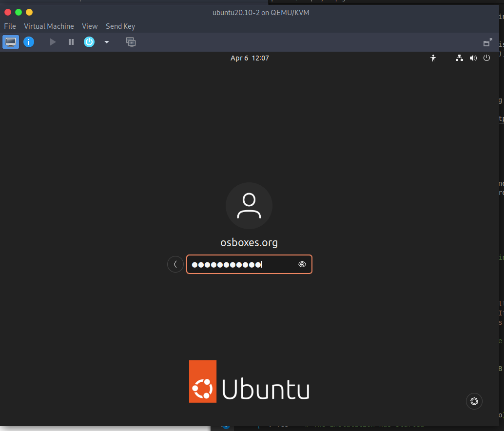504x431 pixels.
Task: Click the Run virtual machine play button
Action: (x=53, y=42)
